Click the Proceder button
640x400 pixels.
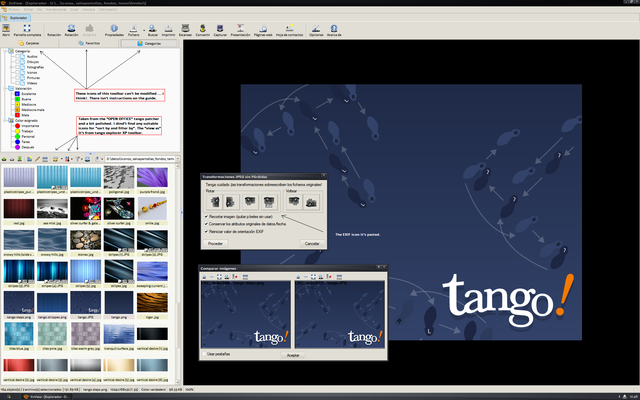215,243
